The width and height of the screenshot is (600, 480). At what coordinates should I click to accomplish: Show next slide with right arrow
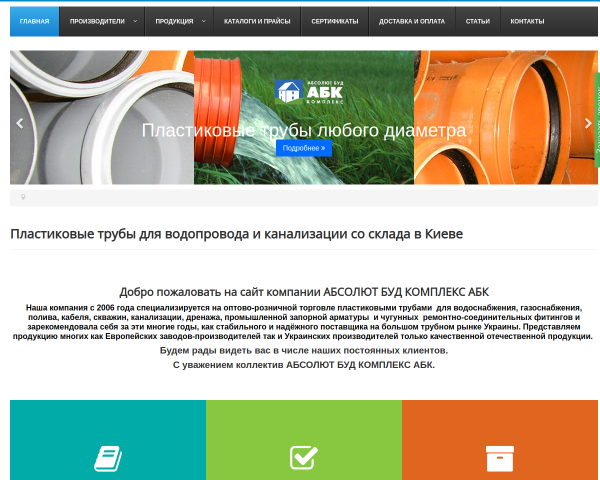(588, 123)
